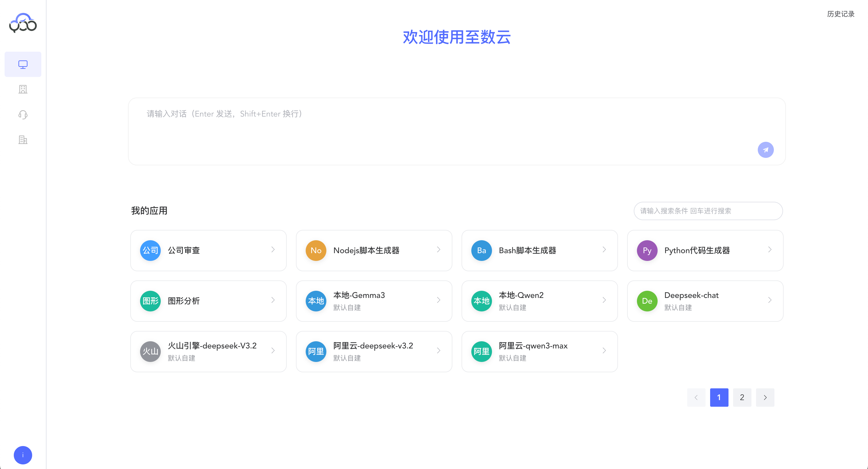Click the user avatar at bottom left
The image size is (868, 469).
coord(23,455)
